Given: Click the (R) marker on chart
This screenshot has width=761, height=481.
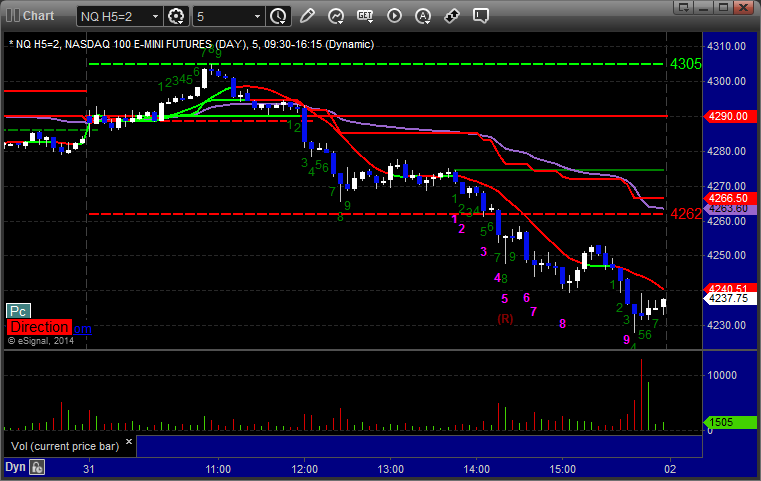Looking at the screenshot, I should point(505,319).
